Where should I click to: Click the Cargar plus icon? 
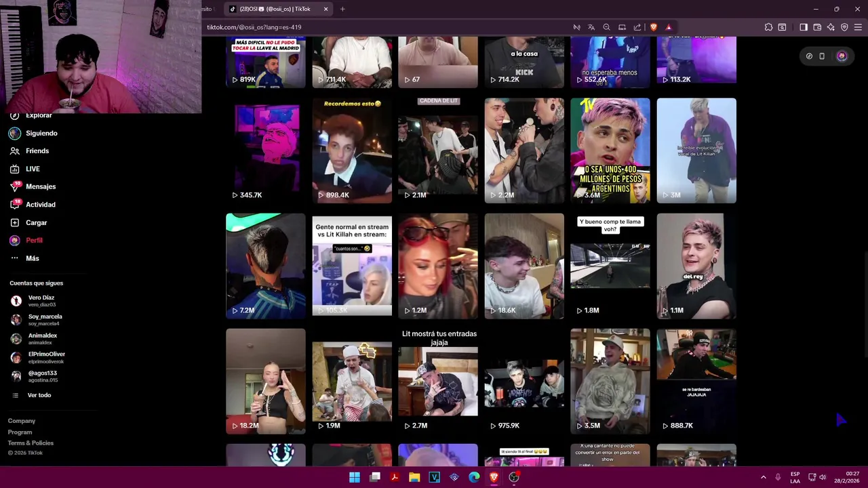(14, 222)
